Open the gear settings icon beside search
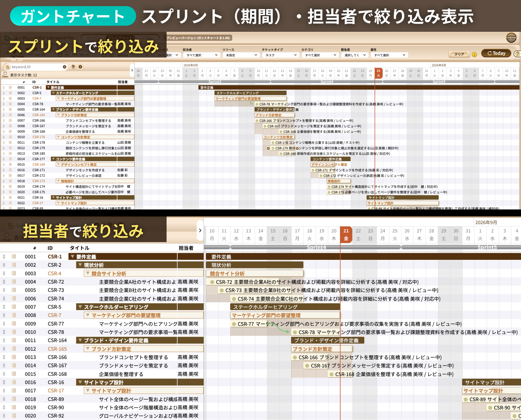 (x=80, y=67)
